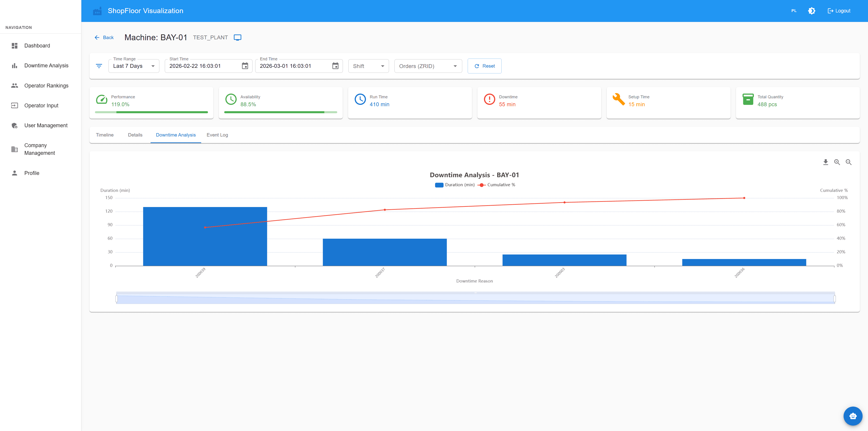The image size is (868, 431).
Task: Open Dashboard from the navigation
Action: coord(40,45)
